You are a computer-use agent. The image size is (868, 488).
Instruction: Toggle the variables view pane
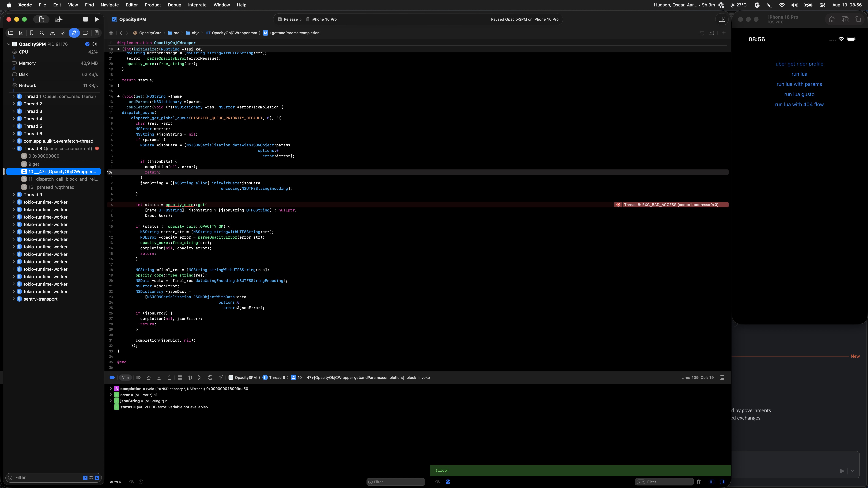coord(712,482)
